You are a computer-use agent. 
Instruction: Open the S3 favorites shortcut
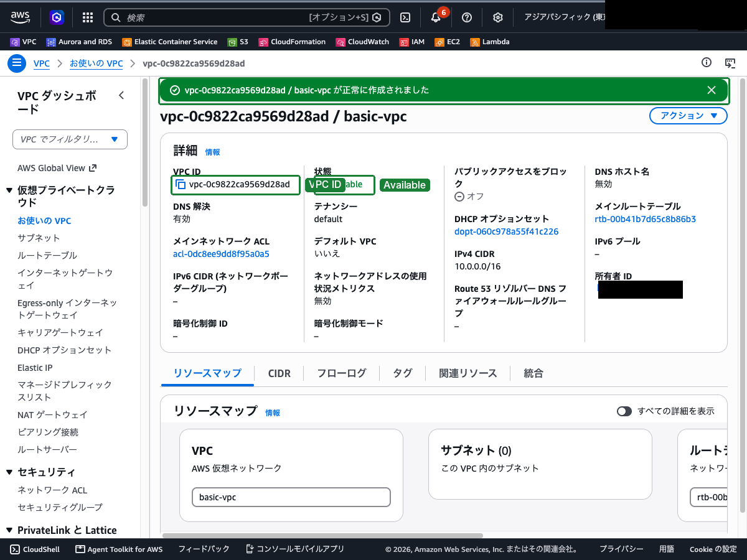[238, 42]
